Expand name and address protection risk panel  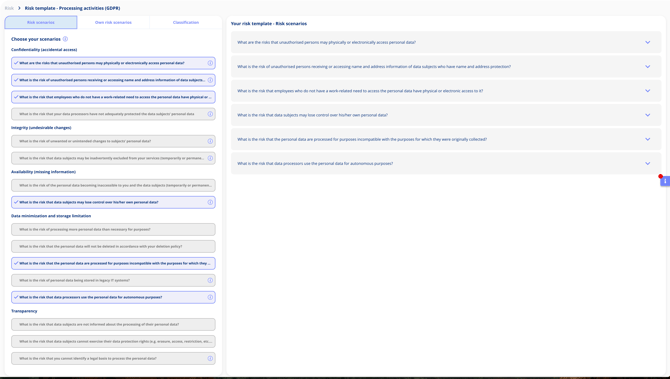point(446,67)
